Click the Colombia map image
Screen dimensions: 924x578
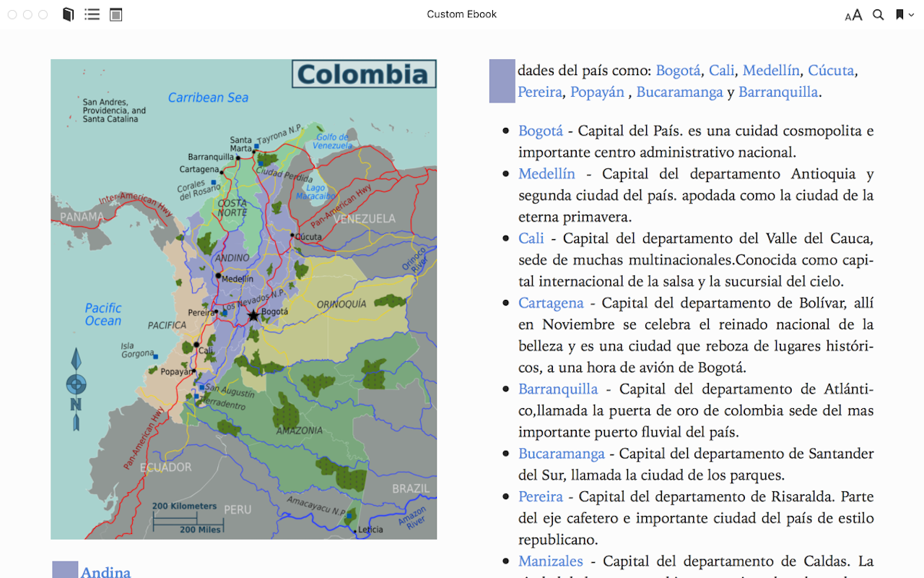point(243,299)
